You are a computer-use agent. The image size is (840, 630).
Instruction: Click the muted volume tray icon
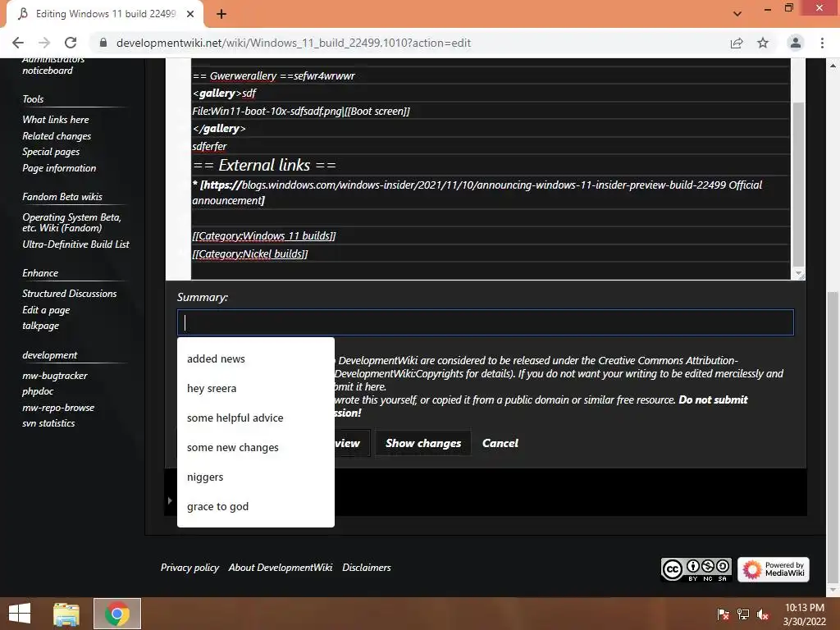pos(763,614)
